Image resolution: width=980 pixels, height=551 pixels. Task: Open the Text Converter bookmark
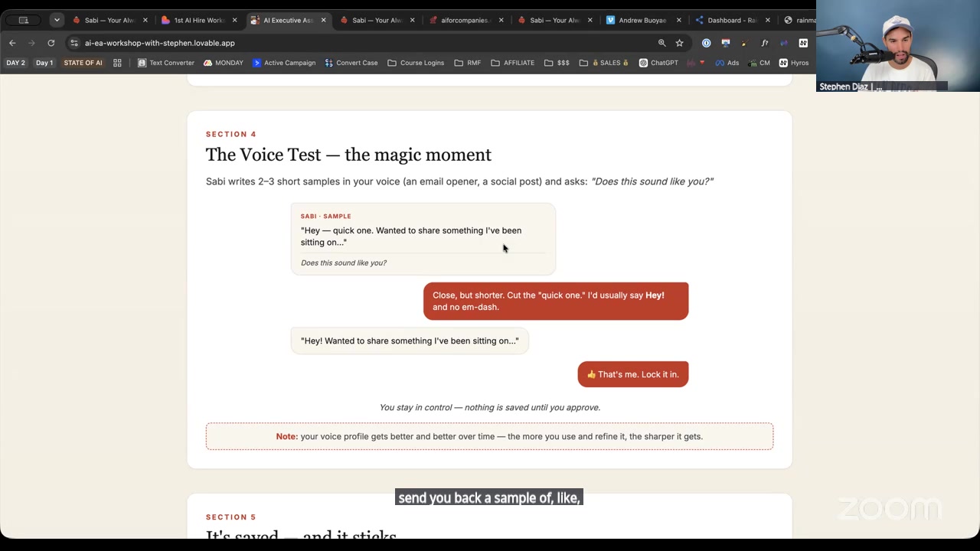point(166,63)
